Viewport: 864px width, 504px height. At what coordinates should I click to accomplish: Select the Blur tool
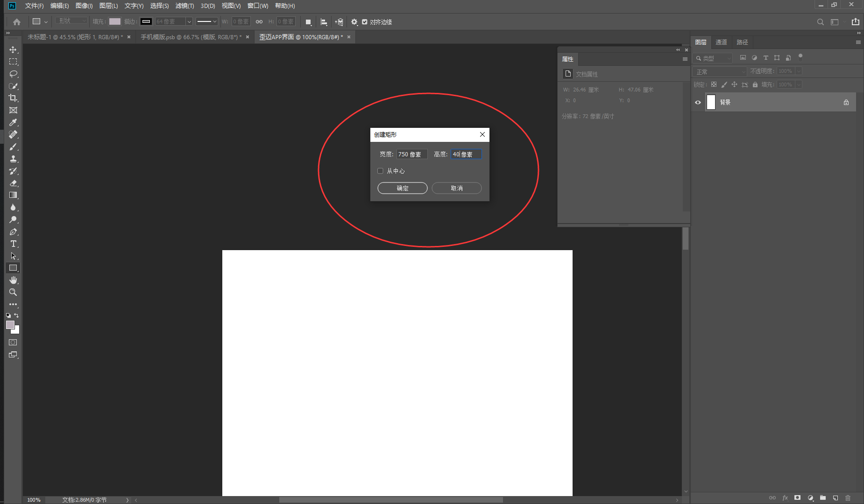[13, 207]
